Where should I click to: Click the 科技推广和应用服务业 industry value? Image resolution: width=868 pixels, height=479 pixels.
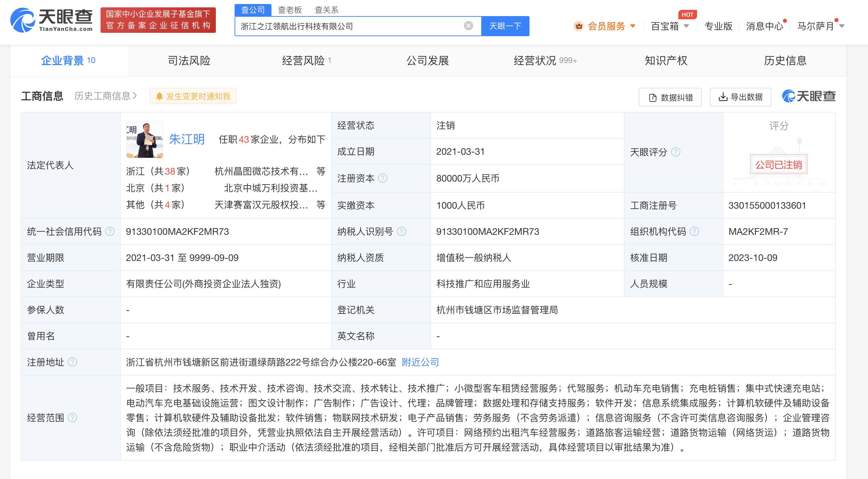point(483,284)
